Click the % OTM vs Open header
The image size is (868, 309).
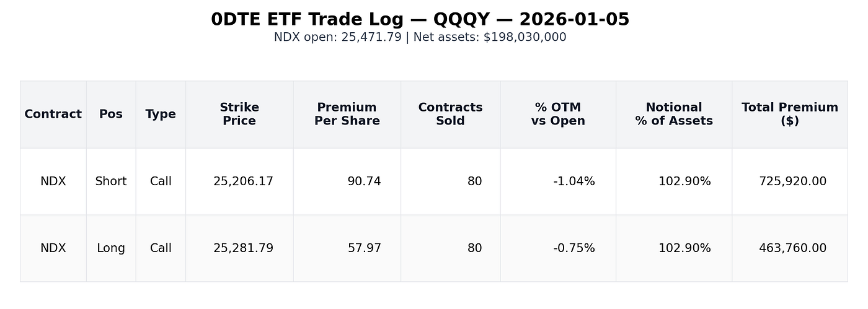(x=558, y=115)
